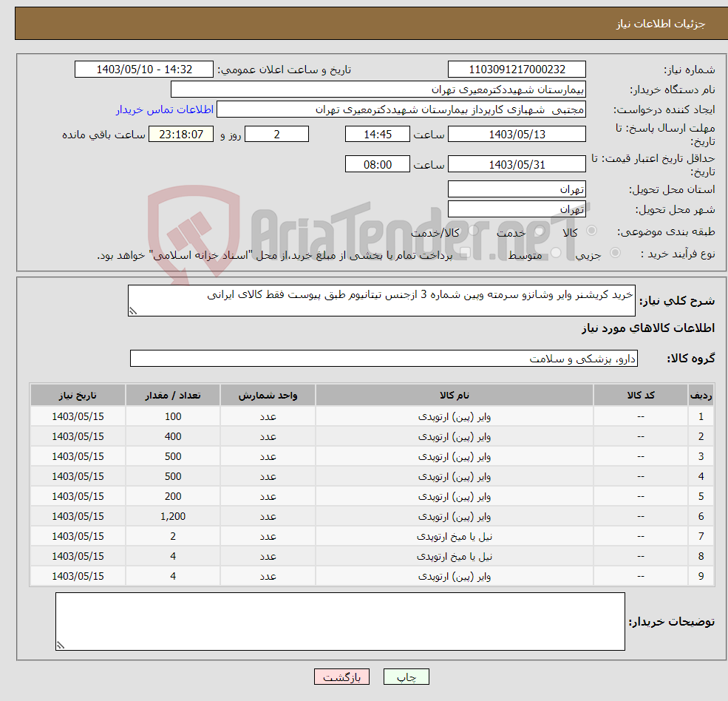Click the جزئیات اطلاعات نیاز page header

point(660,24)
